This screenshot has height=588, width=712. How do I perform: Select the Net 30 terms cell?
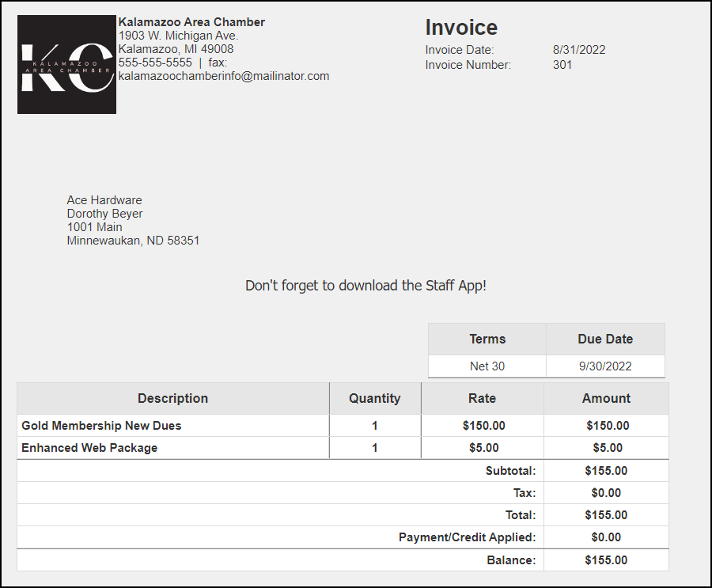[487, 366]
